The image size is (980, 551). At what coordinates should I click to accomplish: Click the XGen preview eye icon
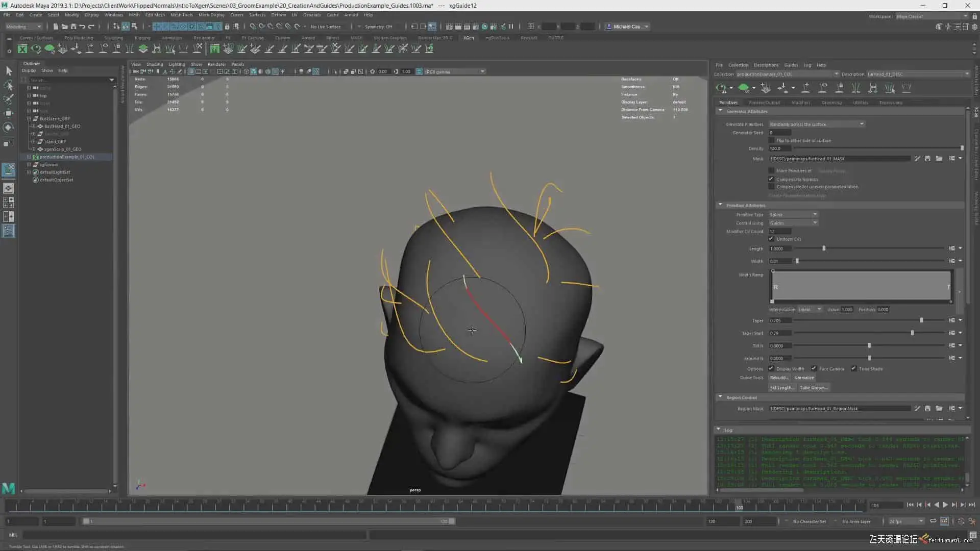pos(720,88)
